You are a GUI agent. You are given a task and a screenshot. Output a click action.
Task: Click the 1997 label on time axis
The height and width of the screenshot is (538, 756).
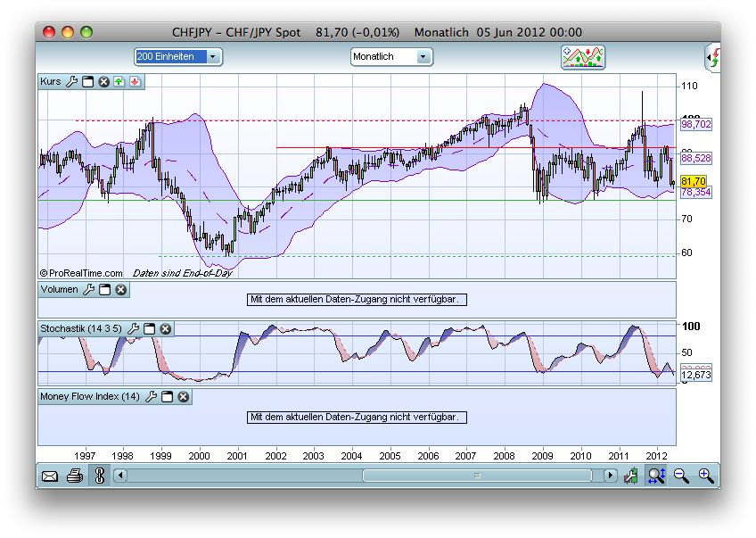pos(85,456)
